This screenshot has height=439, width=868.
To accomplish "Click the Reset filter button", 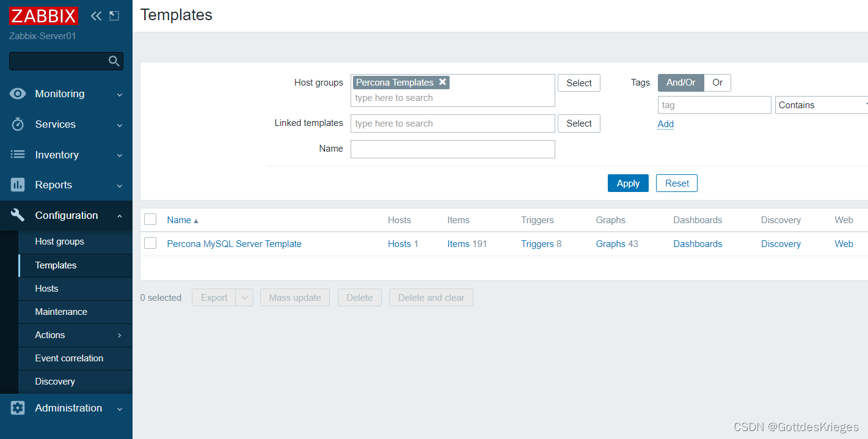I will click(677, 183).
